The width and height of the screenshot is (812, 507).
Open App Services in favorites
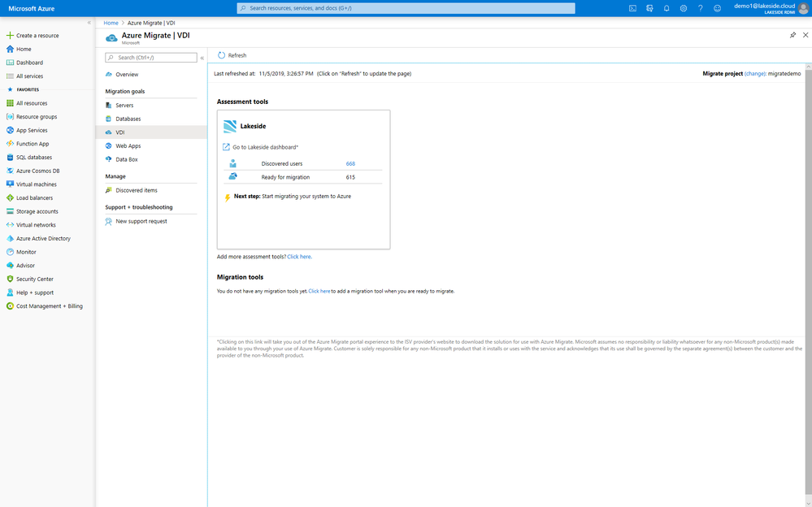(32, 130)
